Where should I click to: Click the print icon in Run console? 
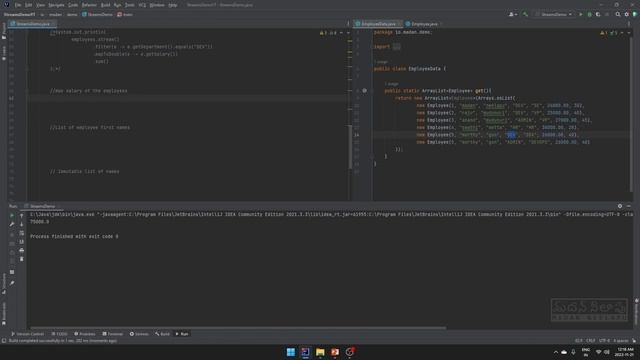pos(22,250)
